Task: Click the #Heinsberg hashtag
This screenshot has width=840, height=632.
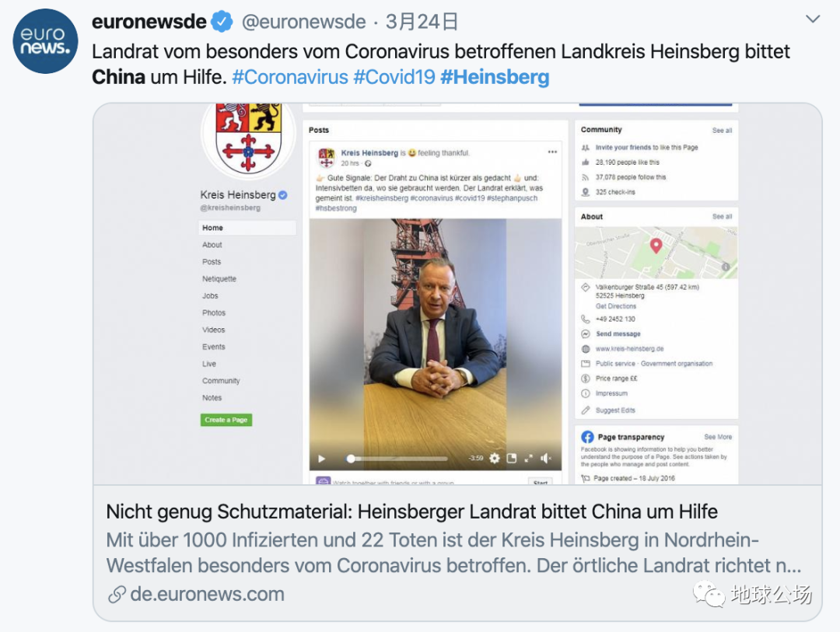Action: pyautogui.click(x=495, y=77)
